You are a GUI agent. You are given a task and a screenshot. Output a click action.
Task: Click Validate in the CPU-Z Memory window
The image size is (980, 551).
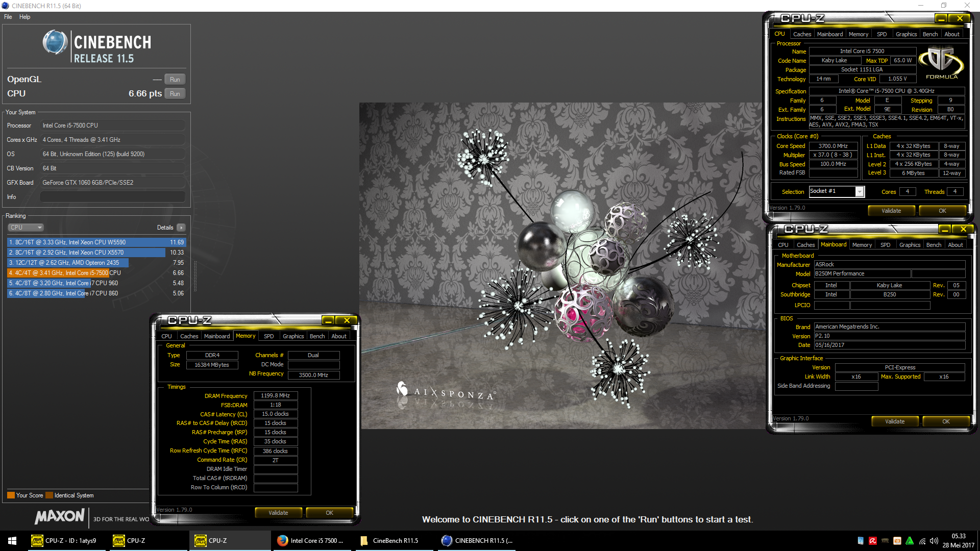[x=278, y=513]
